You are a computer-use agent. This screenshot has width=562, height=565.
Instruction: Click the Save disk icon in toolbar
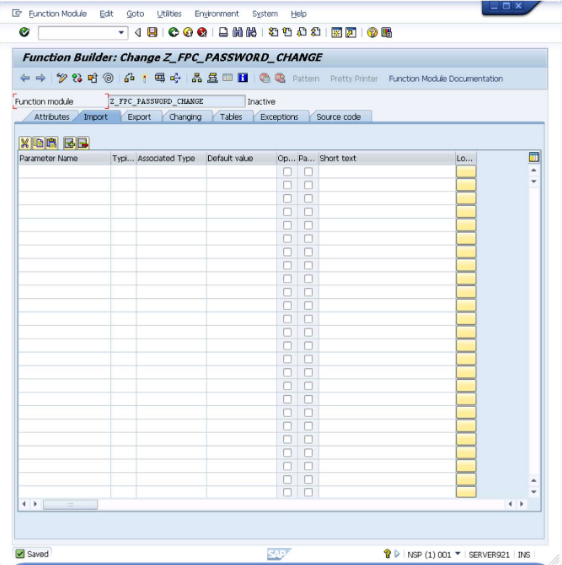coord(152,32)
